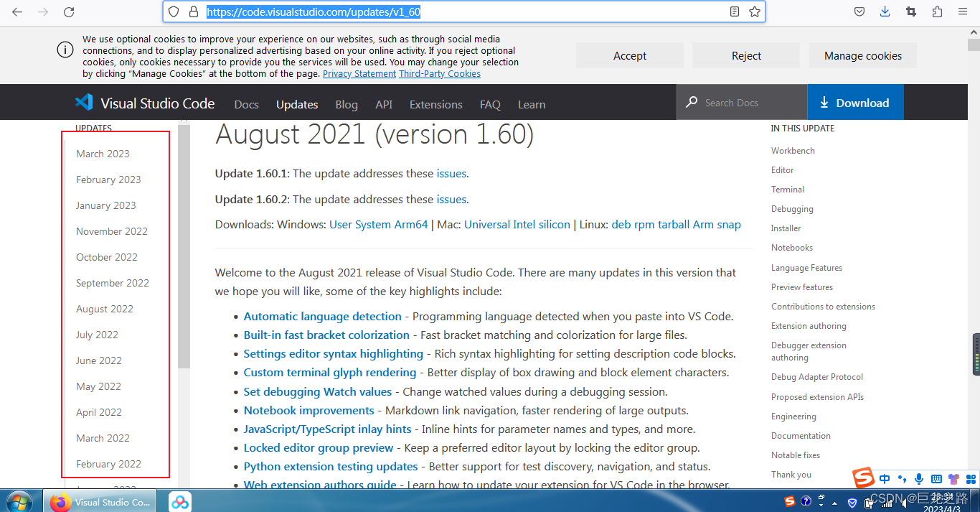Accept the optional cookies
980x512 pixels.
(630, 55)
